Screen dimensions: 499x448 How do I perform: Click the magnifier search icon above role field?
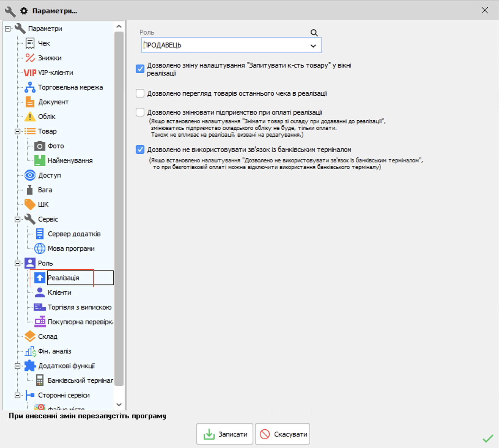point(314,33)
